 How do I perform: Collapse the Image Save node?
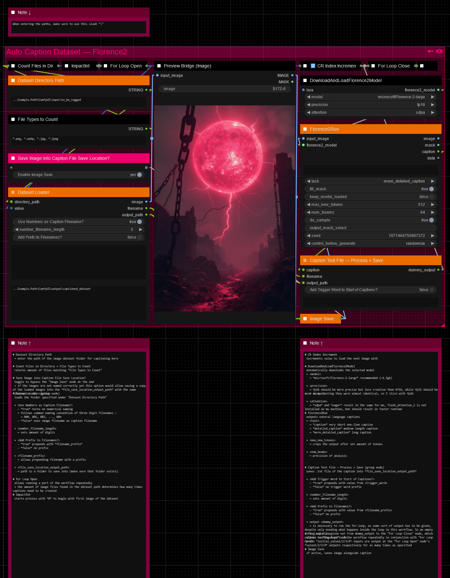pyautogui.click(x=305, y=318)
